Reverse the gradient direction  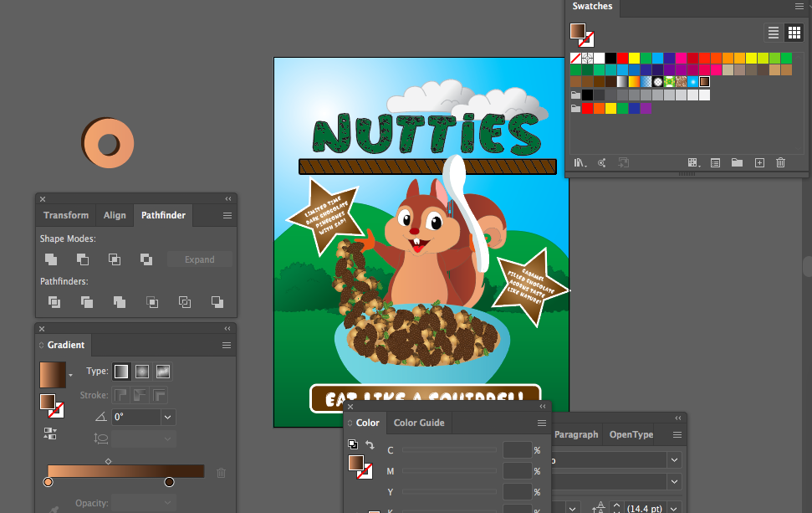coord(50,433)
